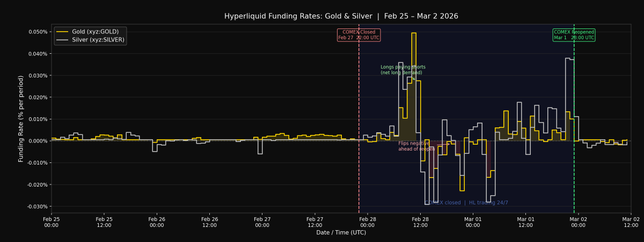This screenshot has height=242, width=644.
Task: Click the 'Funding Rate (% per period)' axis label
Action: coord(21,119)
